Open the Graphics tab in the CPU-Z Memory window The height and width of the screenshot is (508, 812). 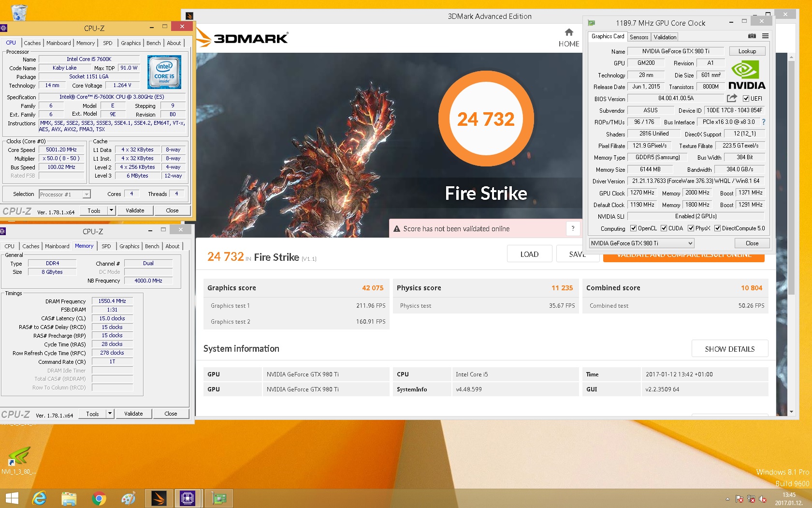(130, 246)
